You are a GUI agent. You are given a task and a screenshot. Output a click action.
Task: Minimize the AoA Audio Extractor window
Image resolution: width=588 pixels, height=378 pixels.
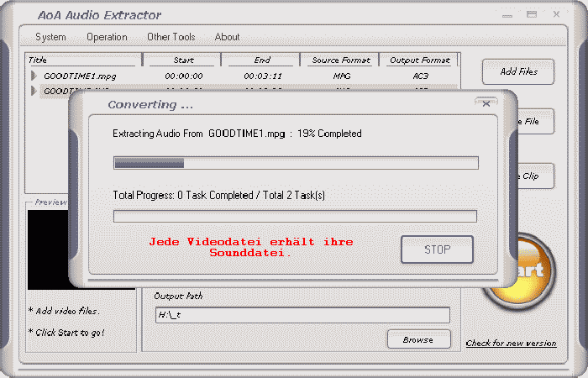(509, 14)
